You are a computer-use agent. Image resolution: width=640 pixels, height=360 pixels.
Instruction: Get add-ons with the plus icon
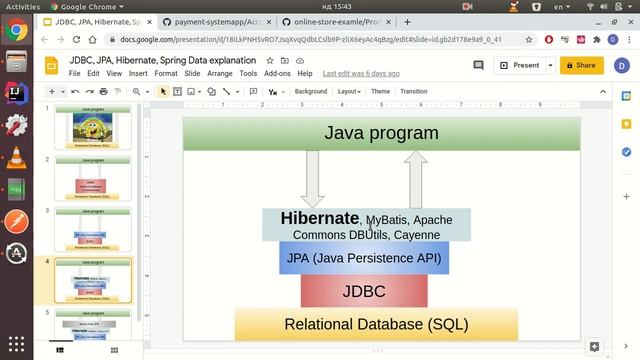pos(626,197)
